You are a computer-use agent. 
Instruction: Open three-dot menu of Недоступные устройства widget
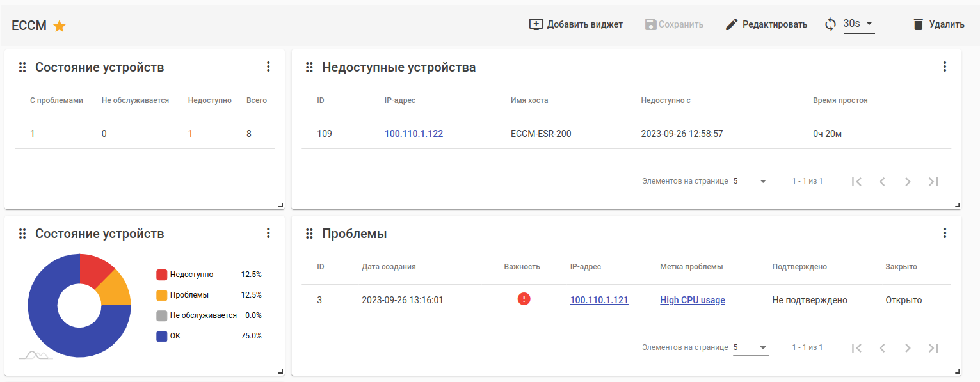point(944,67)
